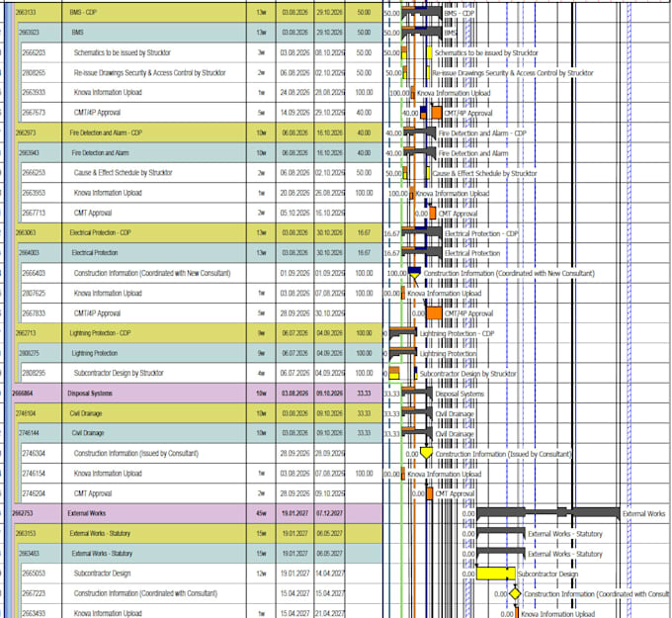Viewport: 672px width, 618px height.
Task: Select finish date 14.04.2027 cell
Action: click(329, 574)
